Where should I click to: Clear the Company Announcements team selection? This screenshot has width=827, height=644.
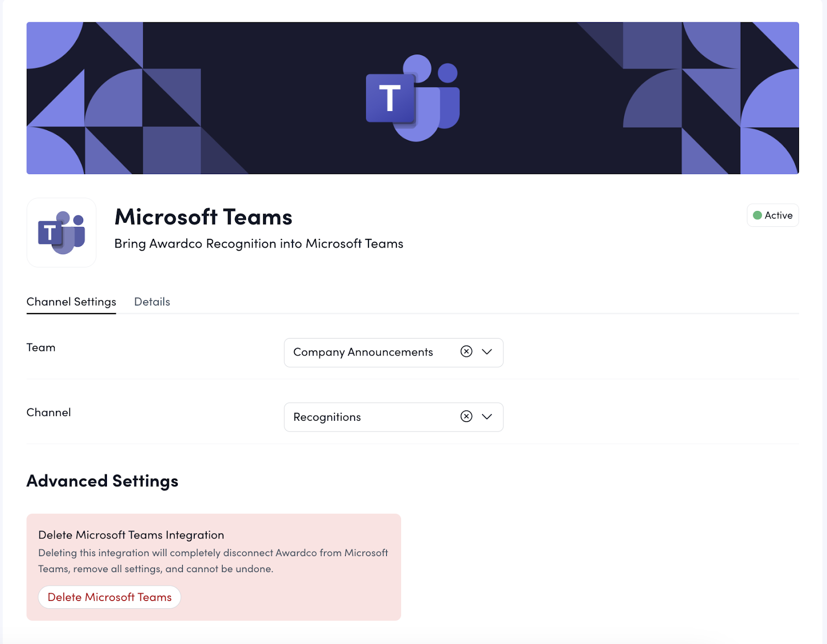coord(466,352)
